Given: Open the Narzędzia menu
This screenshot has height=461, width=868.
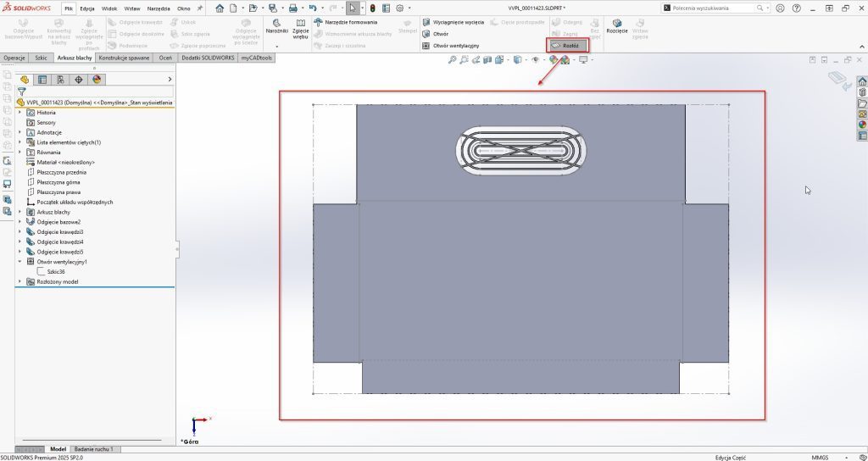Looking at the screenshot, I should point(159,8).
